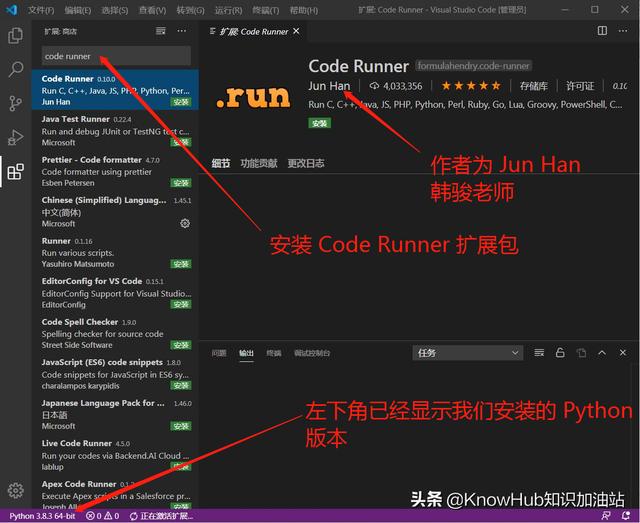Image resolution: width=640 pixels, height=523 pixels.
Task: Open the 运行(R) menu
Action: coord(228,10)
